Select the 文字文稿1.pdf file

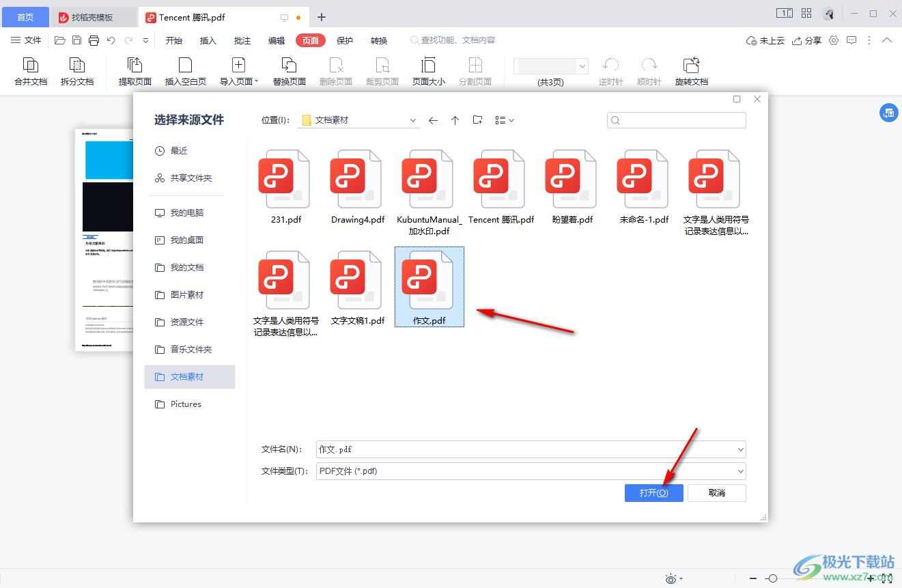[358, 288]
